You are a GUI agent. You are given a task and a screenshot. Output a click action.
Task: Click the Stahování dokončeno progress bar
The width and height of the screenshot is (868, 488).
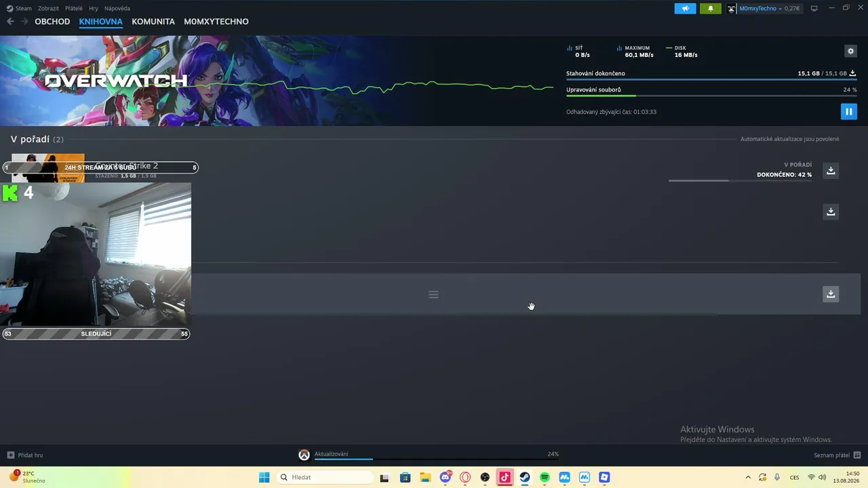[x=711, y=79]
